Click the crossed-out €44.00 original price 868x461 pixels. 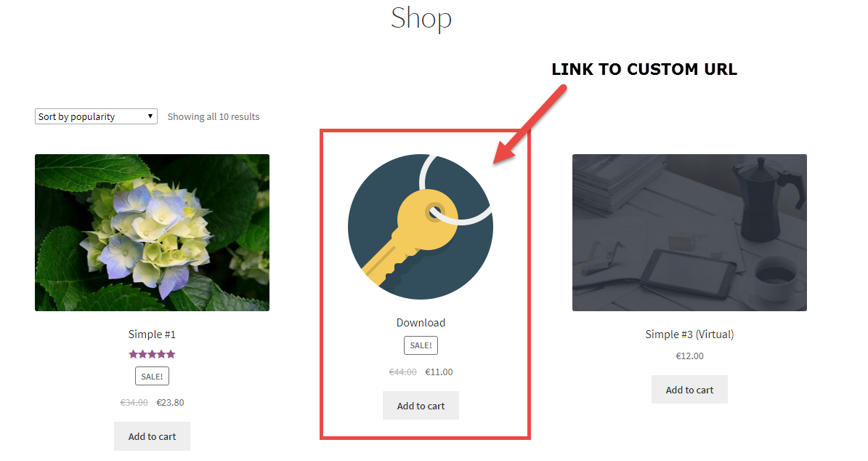pyautogui.click(x=402, y=372)
